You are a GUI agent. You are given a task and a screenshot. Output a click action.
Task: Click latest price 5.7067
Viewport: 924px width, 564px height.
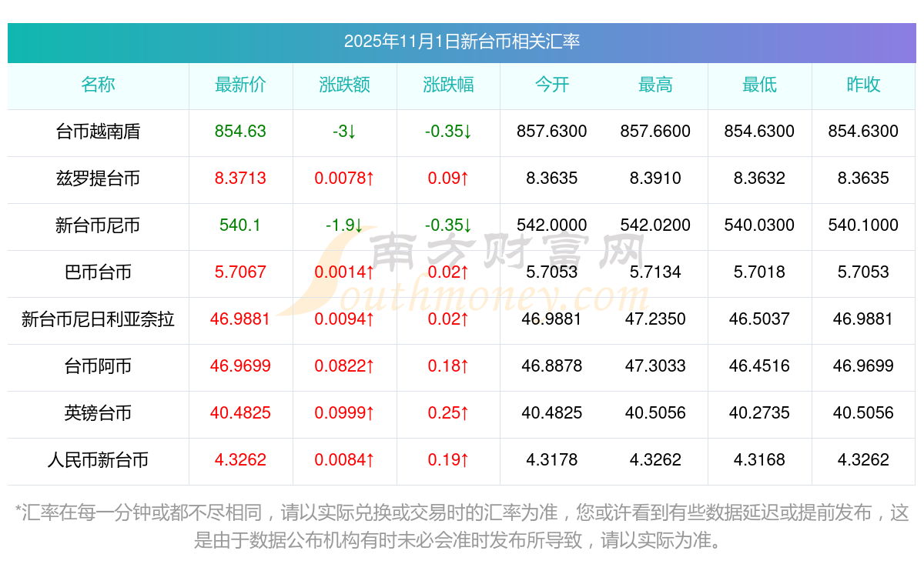pyautogui.click(x=240, y=272)
